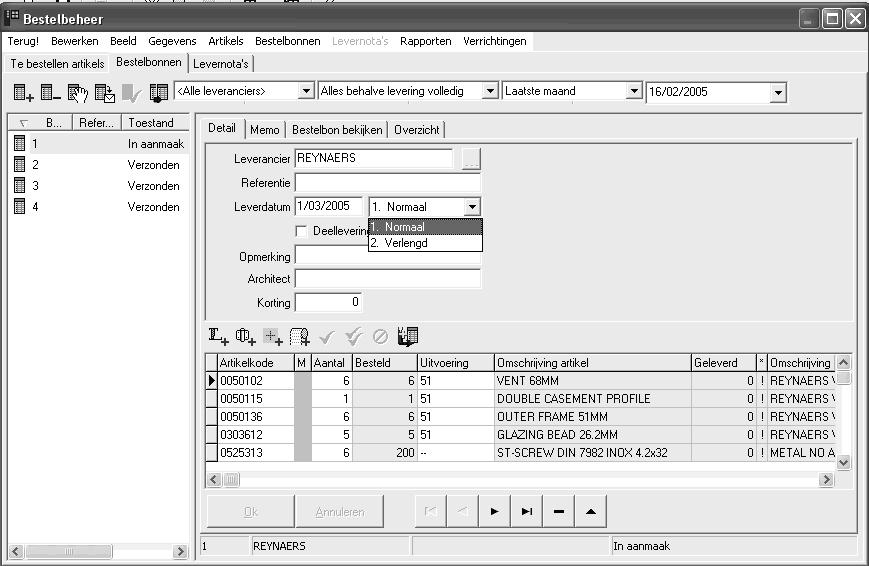Image resolution: width=869 pixels, height=566 pixels.
Task: Open the Alles behalve levering volledig dropdown
Action: point(490,91)
